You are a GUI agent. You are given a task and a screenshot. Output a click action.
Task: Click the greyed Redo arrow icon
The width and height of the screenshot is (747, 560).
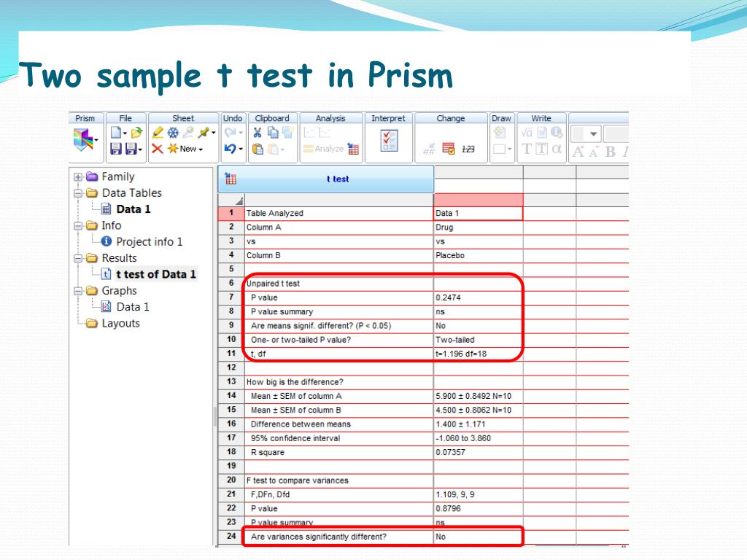tap(230, 133)
